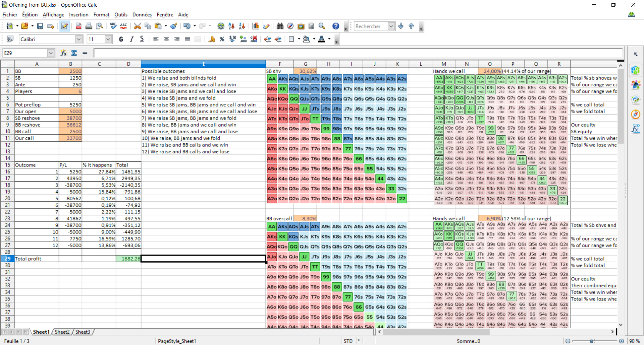The image size is (644, 345).
Task: Expand the font size dropdown
Action: (108, 39)
